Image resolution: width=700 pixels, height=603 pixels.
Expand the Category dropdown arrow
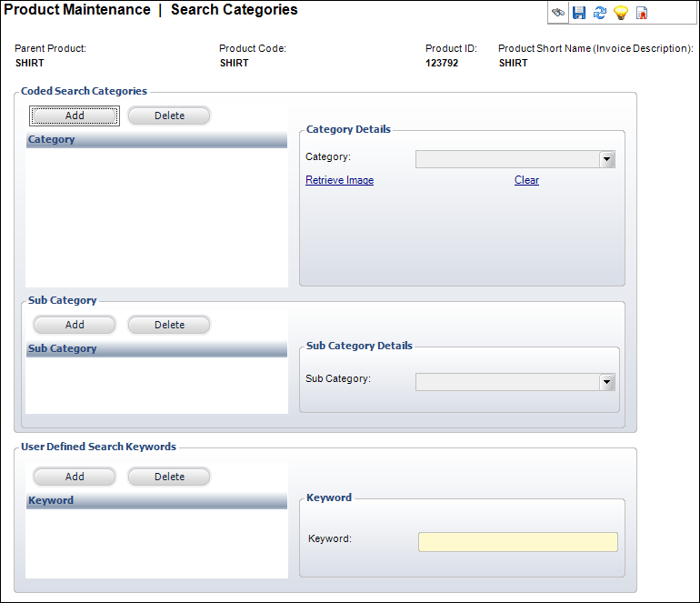(x=606, y=159)
